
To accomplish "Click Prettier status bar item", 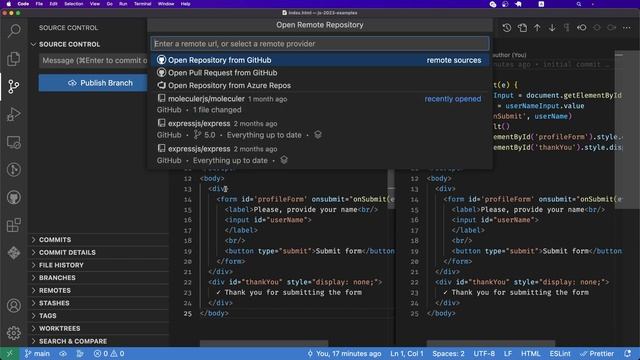I will click(597, 353).
